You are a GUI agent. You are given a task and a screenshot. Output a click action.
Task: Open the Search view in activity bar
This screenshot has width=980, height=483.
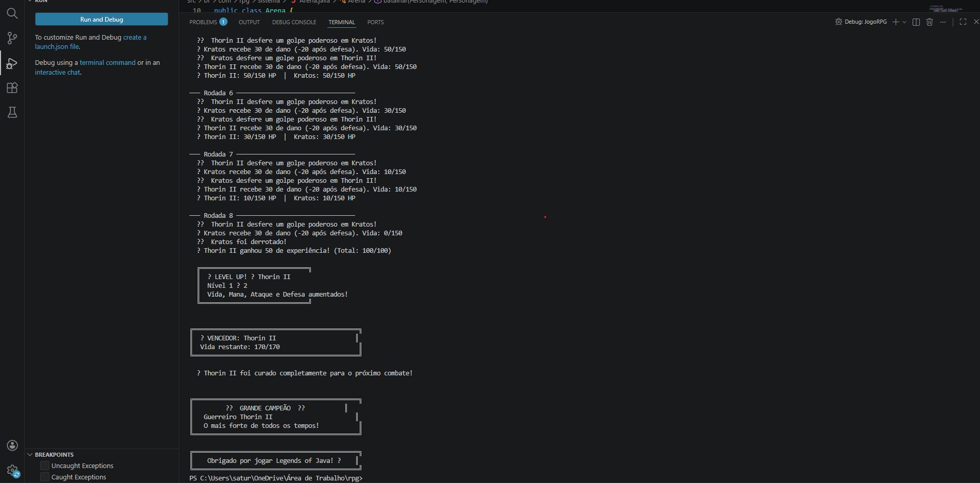[x=12, y=14]
